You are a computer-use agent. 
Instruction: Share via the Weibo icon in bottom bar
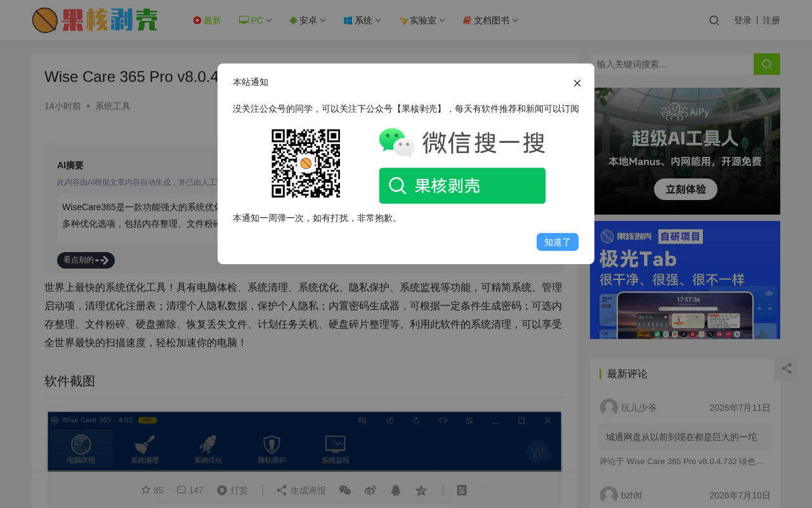pos(370,490)
